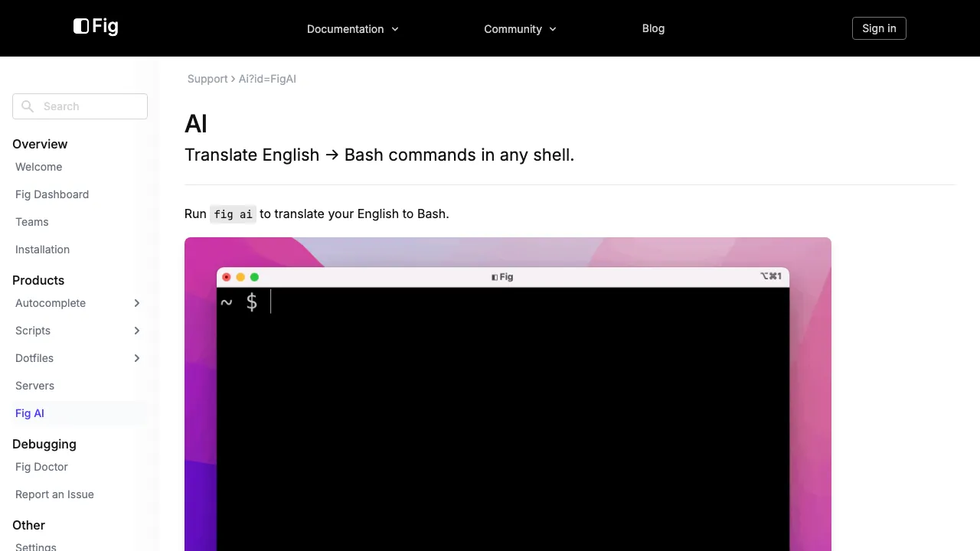This screenshot has width=980, height=551.
Task: Open the Teams page
Action: pos(31,222)
